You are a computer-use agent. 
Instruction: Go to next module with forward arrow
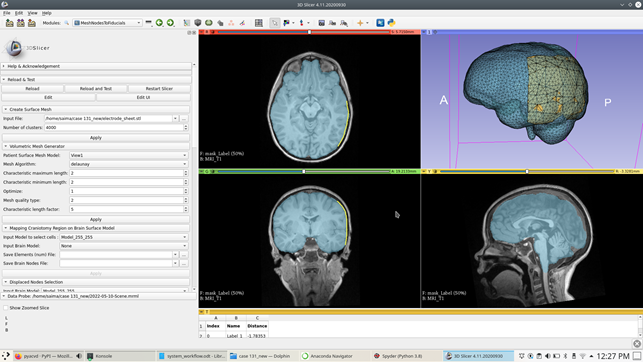(170, 23)
